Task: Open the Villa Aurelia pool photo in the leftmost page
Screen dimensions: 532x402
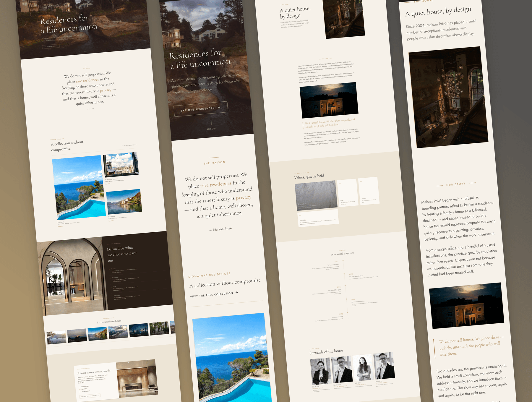Action: 79,187
